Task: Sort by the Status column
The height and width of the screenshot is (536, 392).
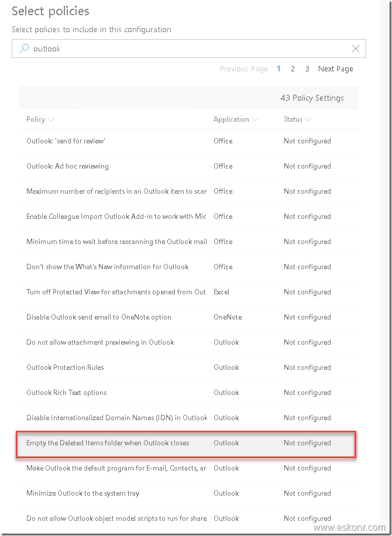Action: (298, 119)
